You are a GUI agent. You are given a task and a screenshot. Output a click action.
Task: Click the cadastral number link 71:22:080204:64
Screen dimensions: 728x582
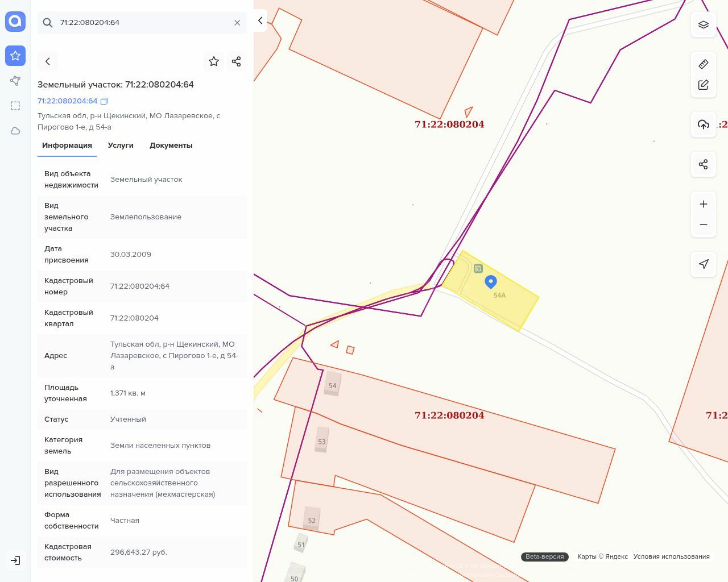67,101
